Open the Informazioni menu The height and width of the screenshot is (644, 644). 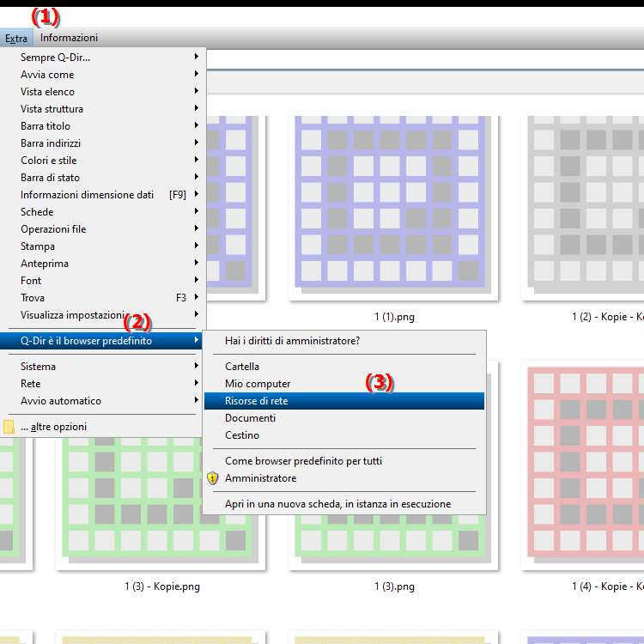click(x=69, y=38)
